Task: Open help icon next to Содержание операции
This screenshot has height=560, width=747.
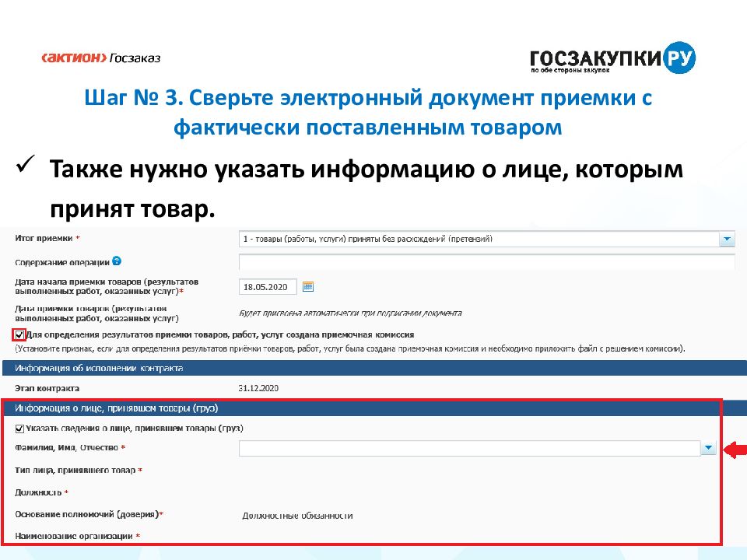Action: tap(117, 262)
